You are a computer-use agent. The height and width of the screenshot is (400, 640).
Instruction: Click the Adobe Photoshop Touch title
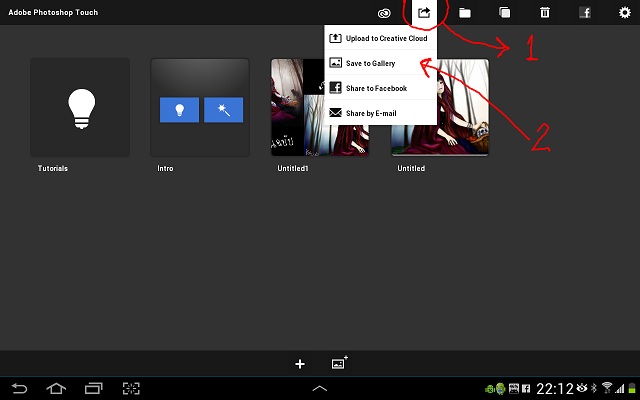(53, 12)
